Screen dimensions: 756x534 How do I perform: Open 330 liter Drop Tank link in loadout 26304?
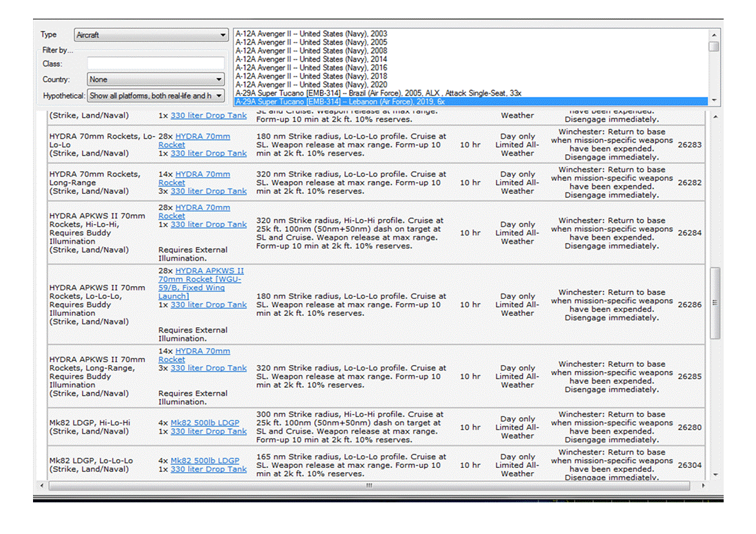209,469
